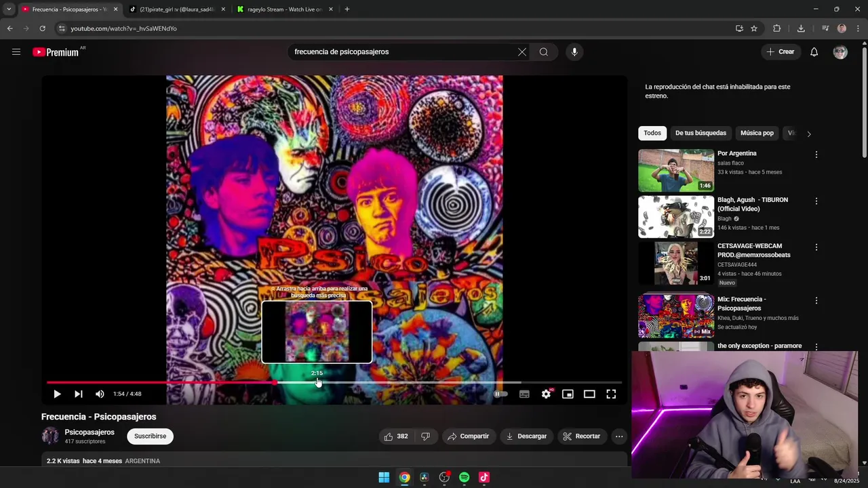This screenshot has height=488, width=868.
Task: Switch to miniplayer mode
Action: 568,394
